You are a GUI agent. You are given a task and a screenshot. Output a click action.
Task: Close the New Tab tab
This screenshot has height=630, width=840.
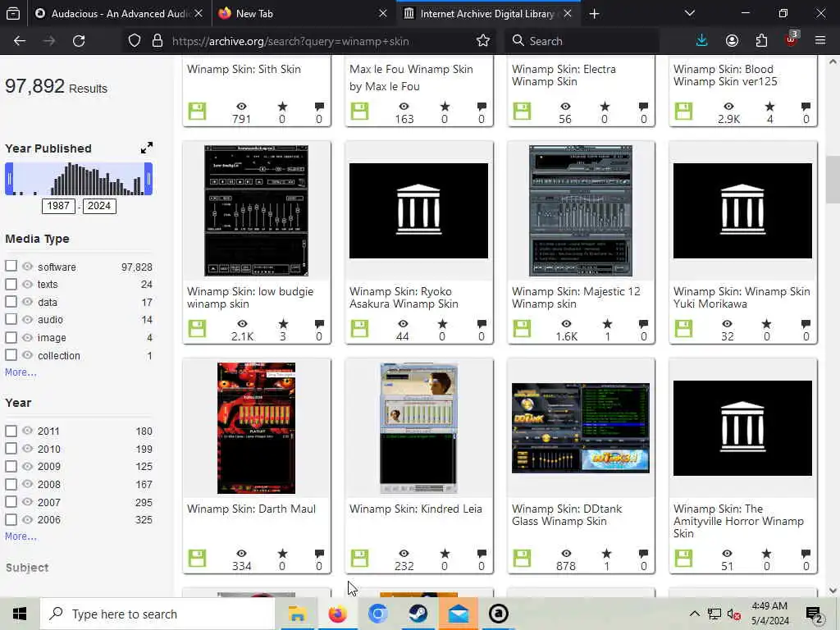pos(383,13)
